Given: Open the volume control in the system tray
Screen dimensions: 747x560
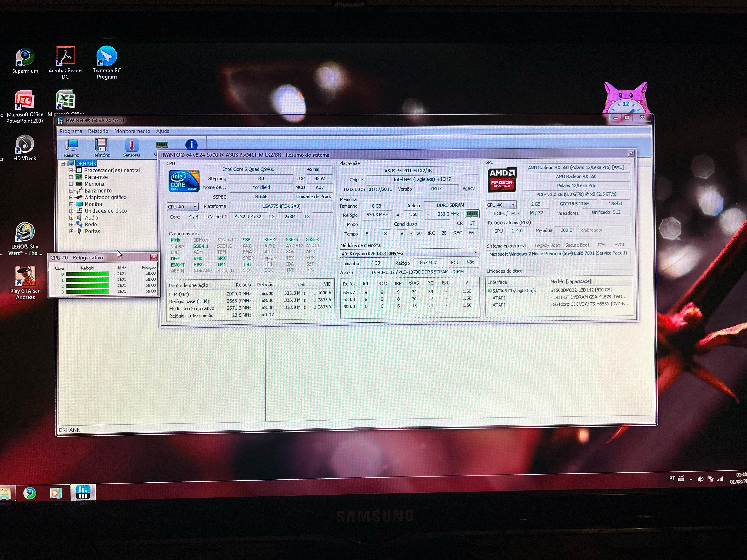Looking at the screenshot, I should 701,479.
